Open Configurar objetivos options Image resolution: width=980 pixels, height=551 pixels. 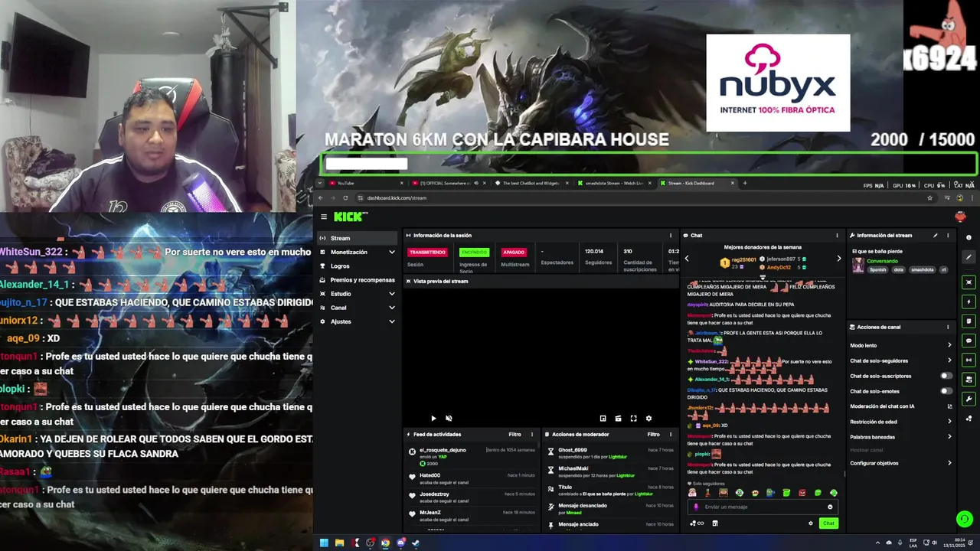click(x=901, y=463)
